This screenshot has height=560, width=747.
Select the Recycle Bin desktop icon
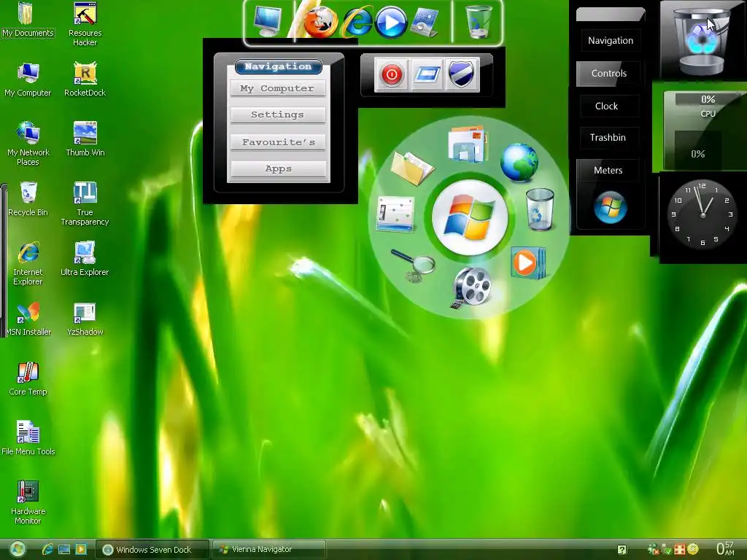(x=28, y=199)
